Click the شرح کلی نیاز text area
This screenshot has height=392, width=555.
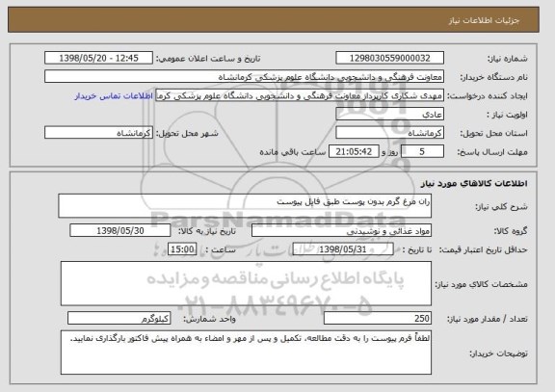(x=245, y=206)
